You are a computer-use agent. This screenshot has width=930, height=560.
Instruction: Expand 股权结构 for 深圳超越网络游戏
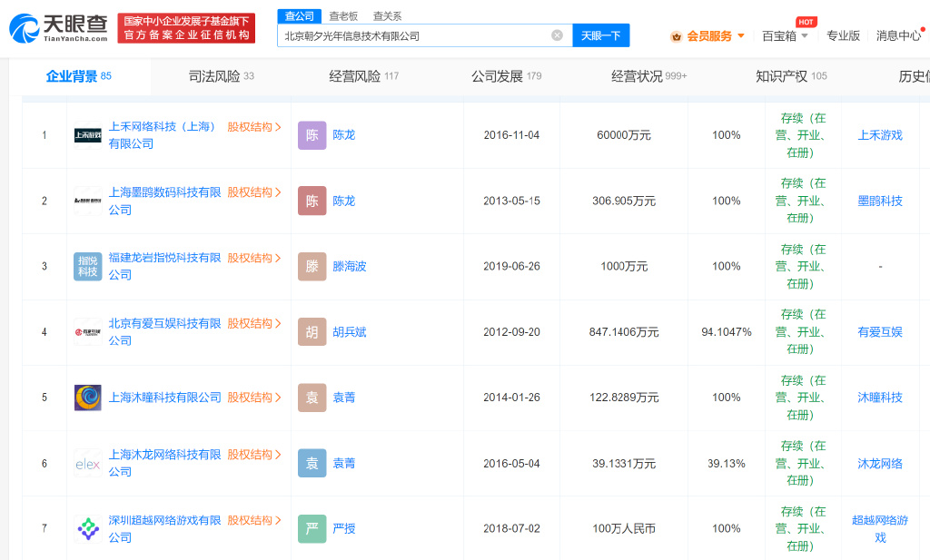click(254, 520)
